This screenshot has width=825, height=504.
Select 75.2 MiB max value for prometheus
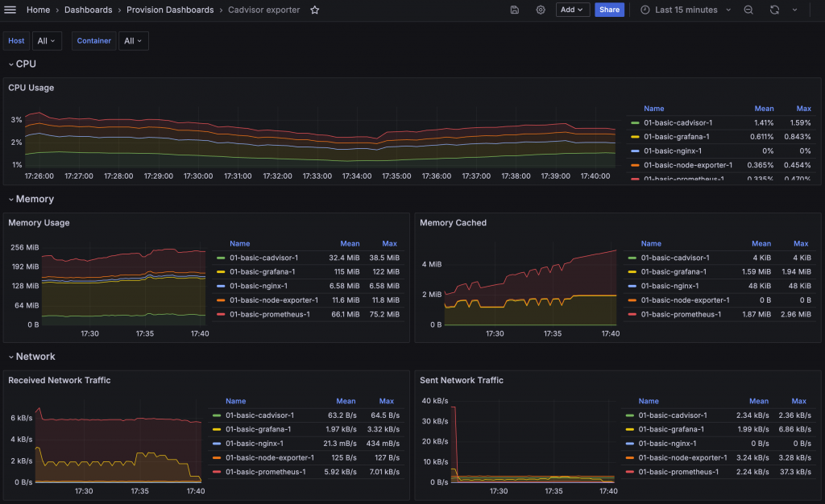click(x=384, y=314)
